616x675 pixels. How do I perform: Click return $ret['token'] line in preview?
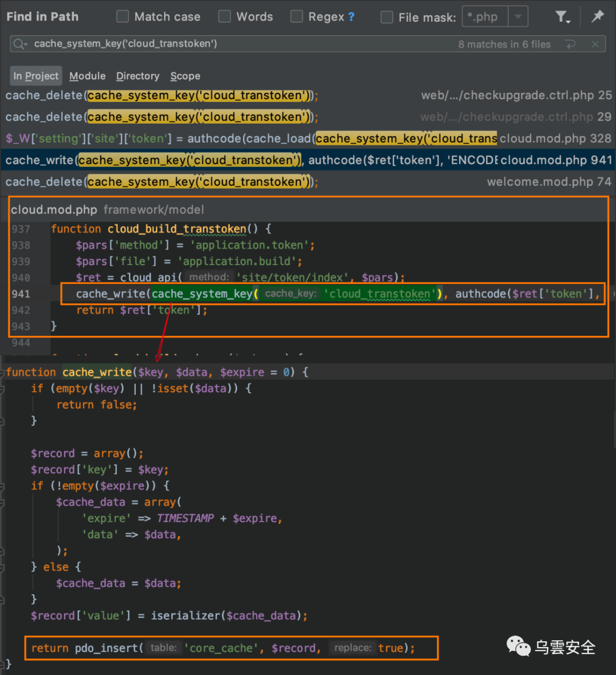(141, 310)
